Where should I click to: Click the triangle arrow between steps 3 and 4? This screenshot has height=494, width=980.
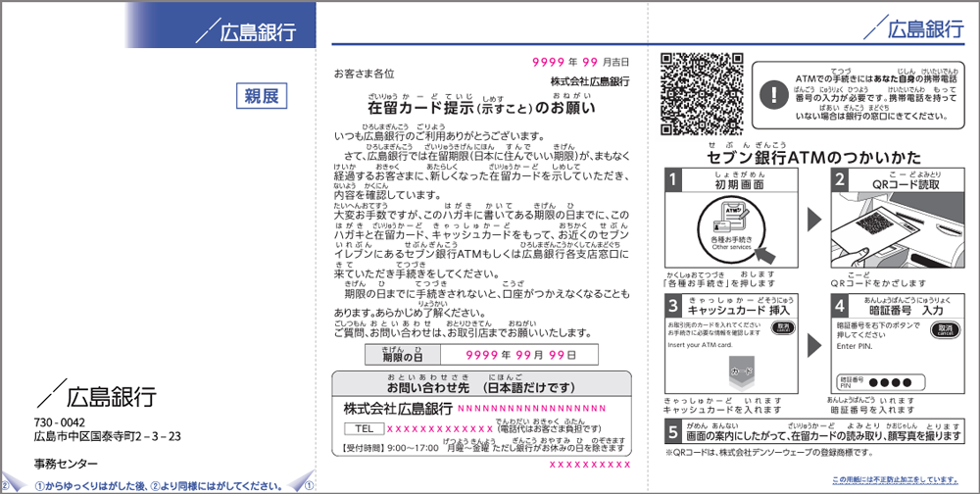click(813, 345)
